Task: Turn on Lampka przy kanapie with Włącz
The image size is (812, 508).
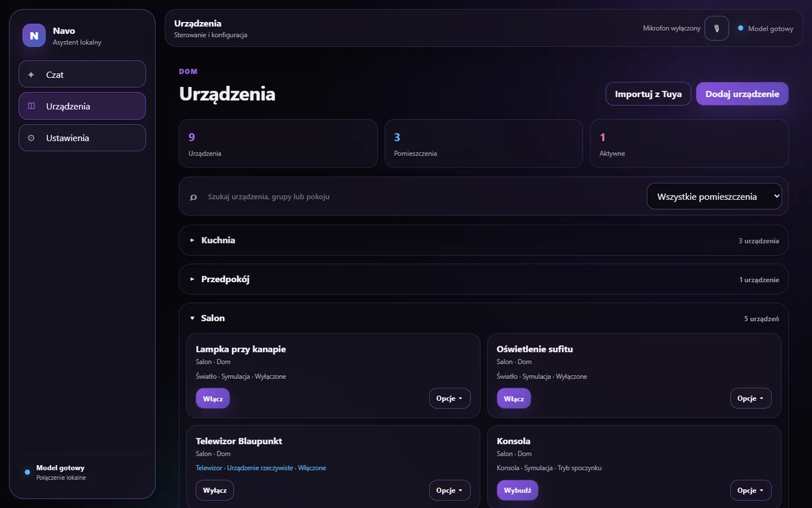Action: 213,398
